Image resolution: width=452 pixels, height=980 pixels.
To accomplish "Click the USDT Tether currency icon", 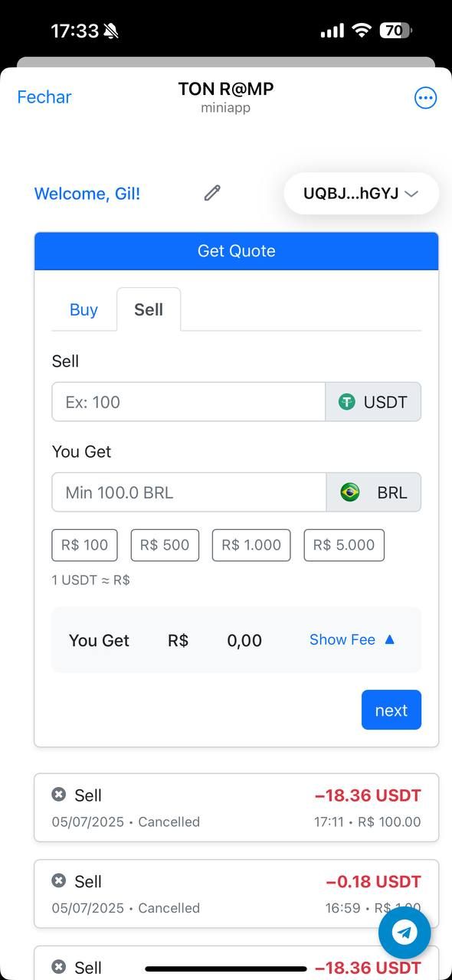I will pyautogui.click(x=347, y=402).
